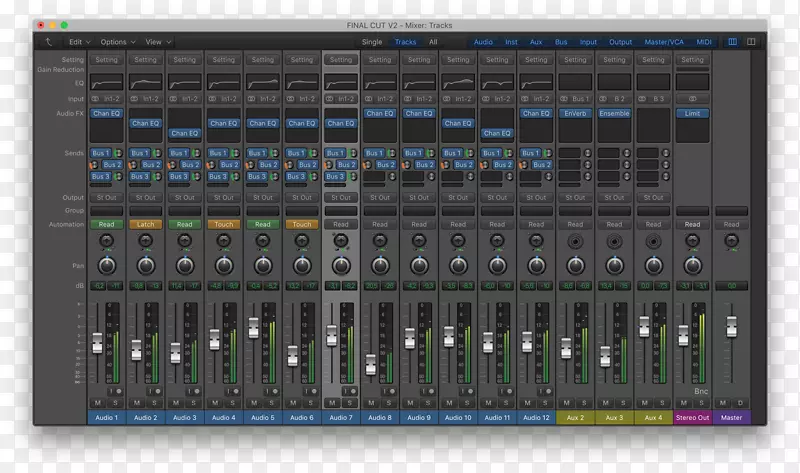Select the Single mixer view tab

pos(371,42)
